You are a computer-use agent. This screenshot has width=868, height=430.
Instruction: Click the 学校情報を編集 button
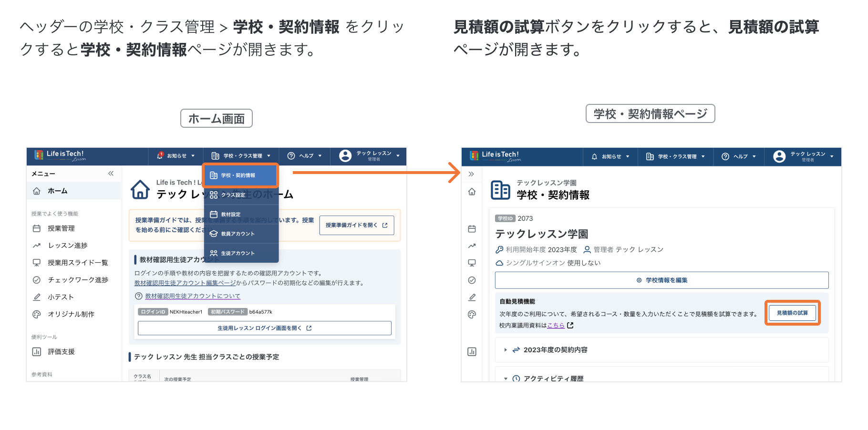pos(661,280)
